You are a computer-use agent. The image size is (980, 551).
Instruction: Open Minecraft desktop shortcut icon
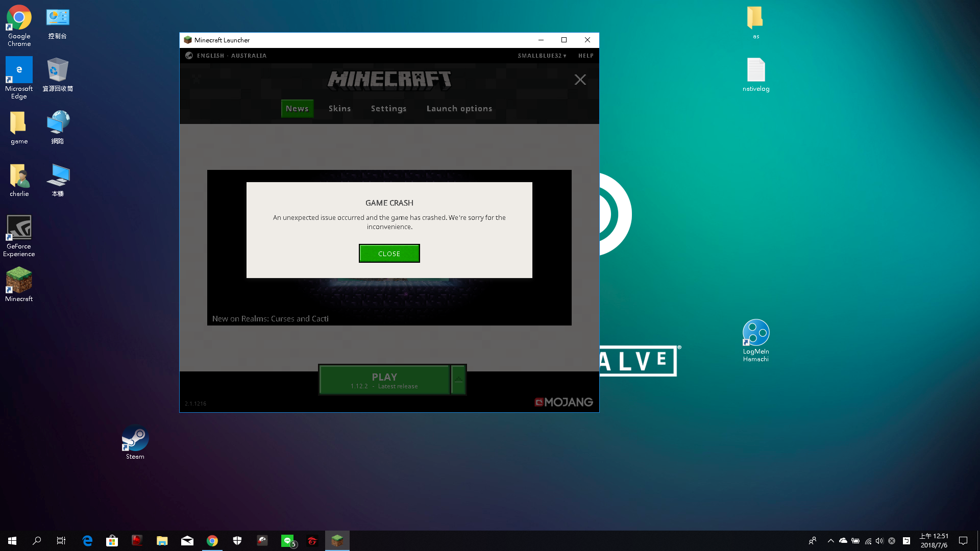[19, 281]
